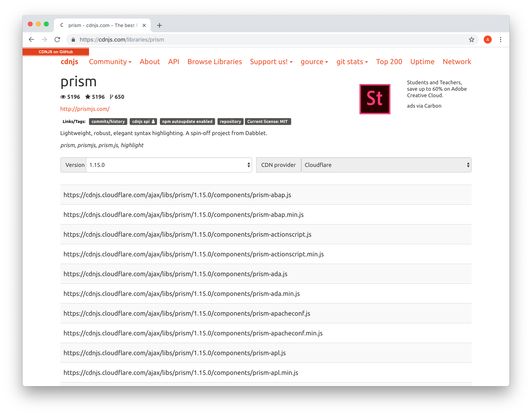Screen dimensions: 532x416
Task: Open the Network page
Action: (x=457, y=62)
